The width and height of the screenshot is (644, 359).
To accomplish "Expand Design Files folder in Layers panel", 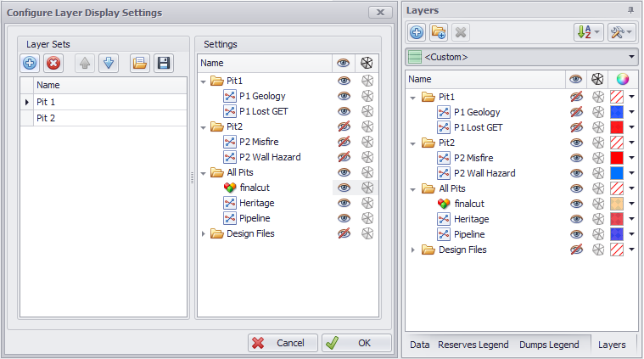I will 412,250.
